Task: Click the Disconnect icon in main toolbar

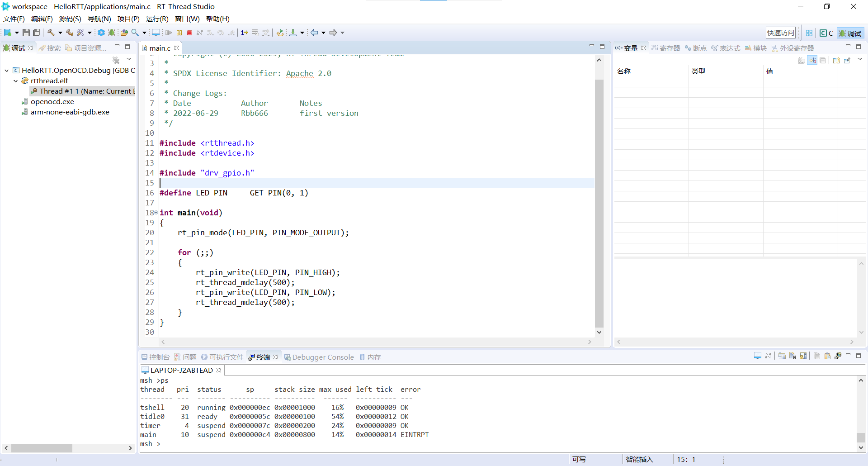Action: pos(200,33)
